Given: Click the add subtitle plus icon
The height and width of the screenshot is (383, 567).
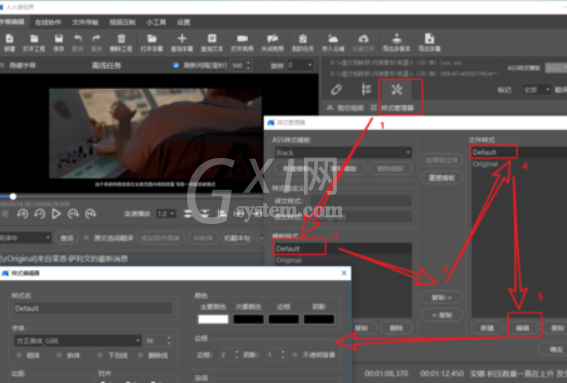Looking at the screenshot, I should point(182,38).
